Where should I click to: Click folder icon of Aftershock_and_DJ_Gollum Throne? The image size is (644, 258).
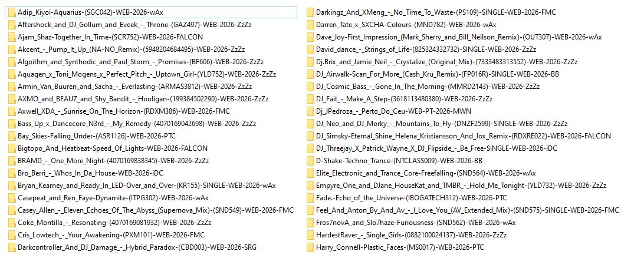12,25
